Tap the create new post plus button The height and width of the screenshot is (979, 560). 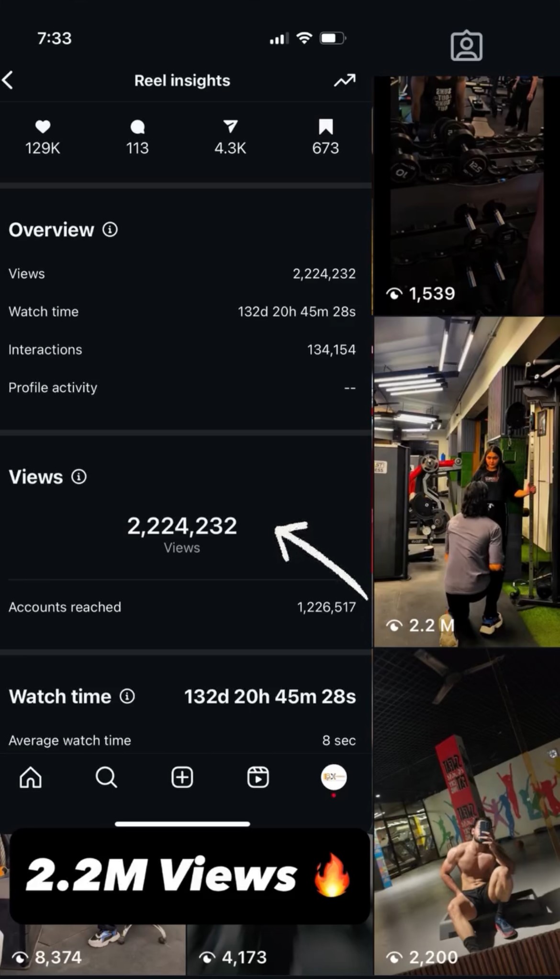pyautogui.click(x=182, y=777)
